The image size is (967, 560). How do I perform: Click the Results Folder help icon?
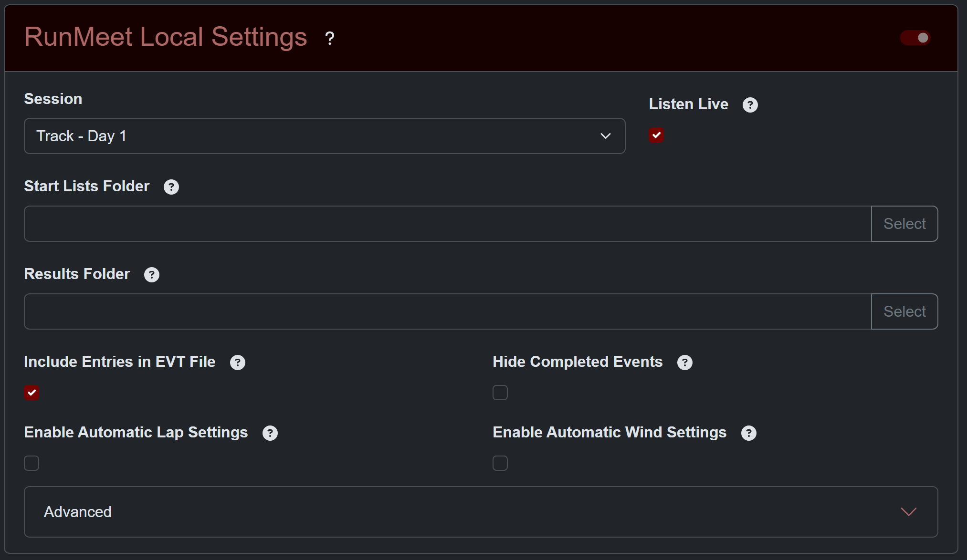click(151, 275)
